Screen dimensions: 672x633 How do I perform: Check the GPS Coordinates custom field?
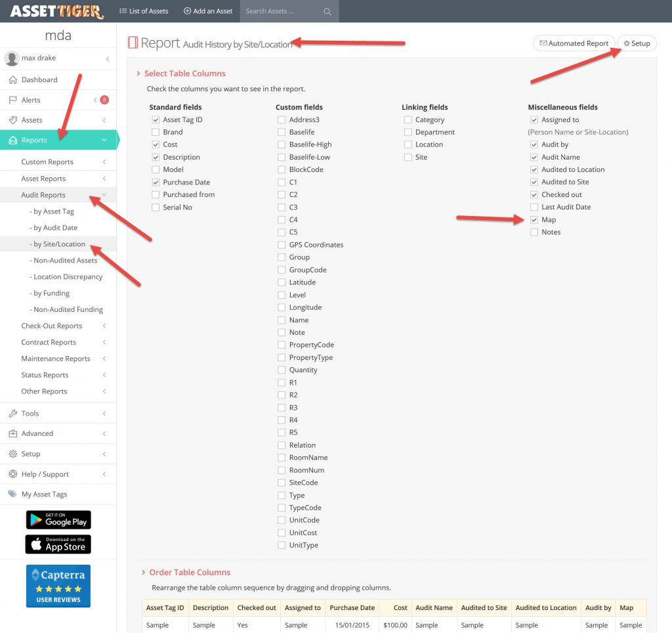[x=282, y=245]
